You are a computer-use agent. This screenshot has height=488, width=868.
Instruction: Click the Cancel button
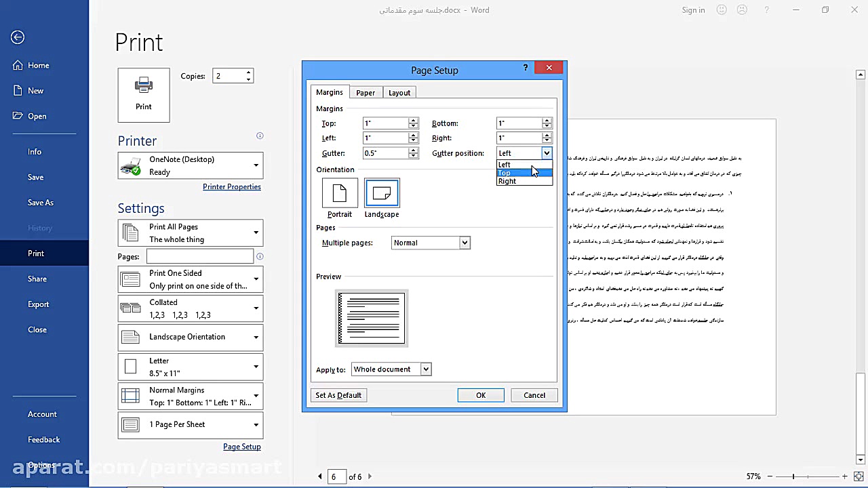(x=534, y=395)
